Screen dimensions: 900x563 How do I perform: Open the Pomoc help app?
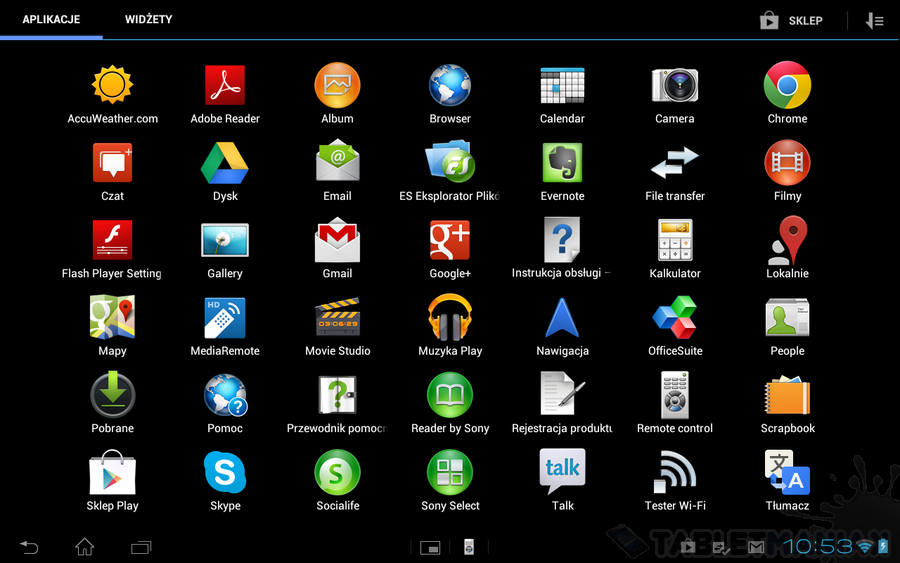(x=225, y=395)
